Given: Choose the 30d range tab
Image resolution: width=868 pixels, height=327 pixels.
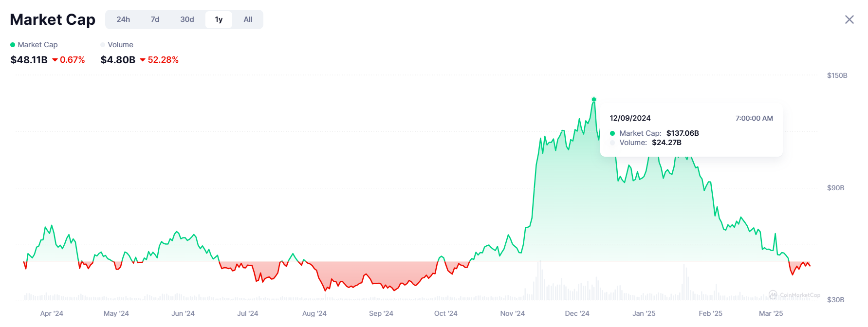Looking at the screenshot, I should [187, 19].
